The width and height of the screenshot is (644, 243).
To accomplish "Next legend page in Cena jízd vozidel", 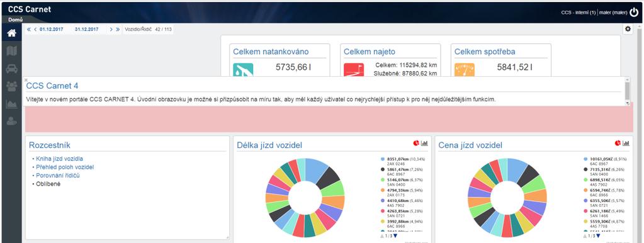I will click(x=598, y=236).
